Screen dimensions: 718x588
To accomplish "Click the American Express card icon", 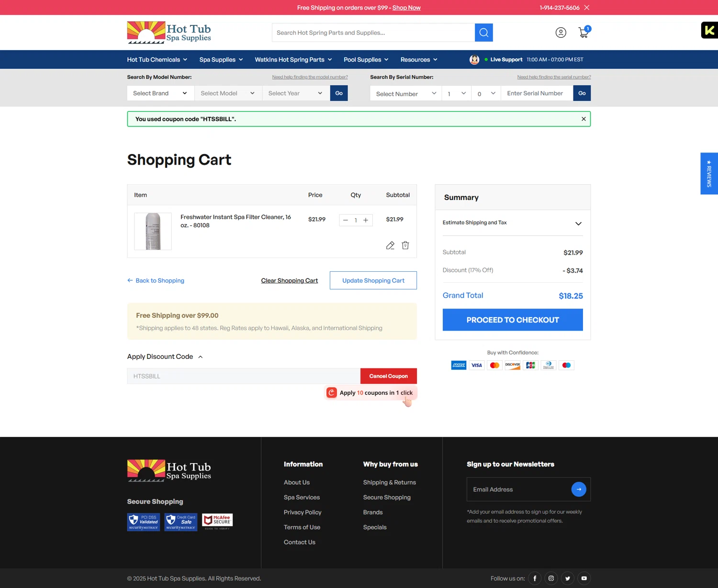I will click(x=459, y=366).
